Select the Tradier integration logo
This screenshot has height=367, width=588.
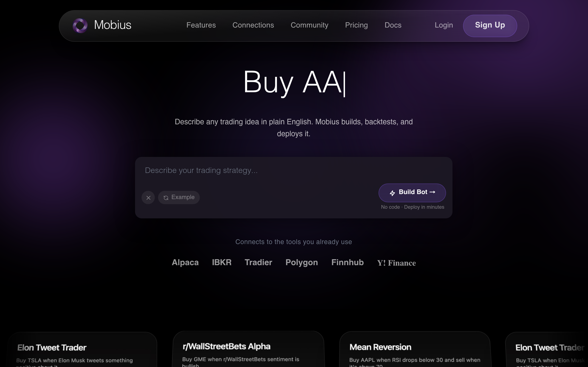[258, 262]
